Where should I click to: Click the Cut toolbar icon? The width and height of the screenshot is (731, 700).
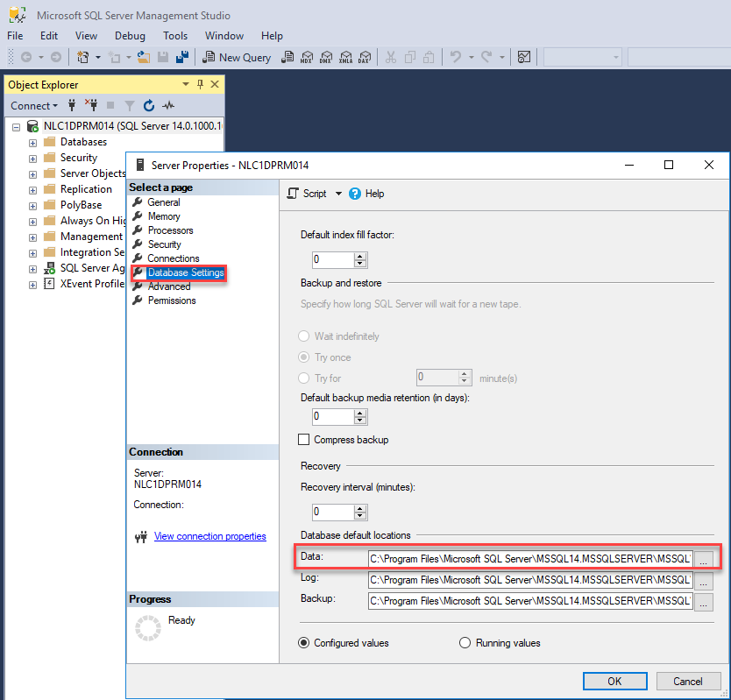pos(391,57)
